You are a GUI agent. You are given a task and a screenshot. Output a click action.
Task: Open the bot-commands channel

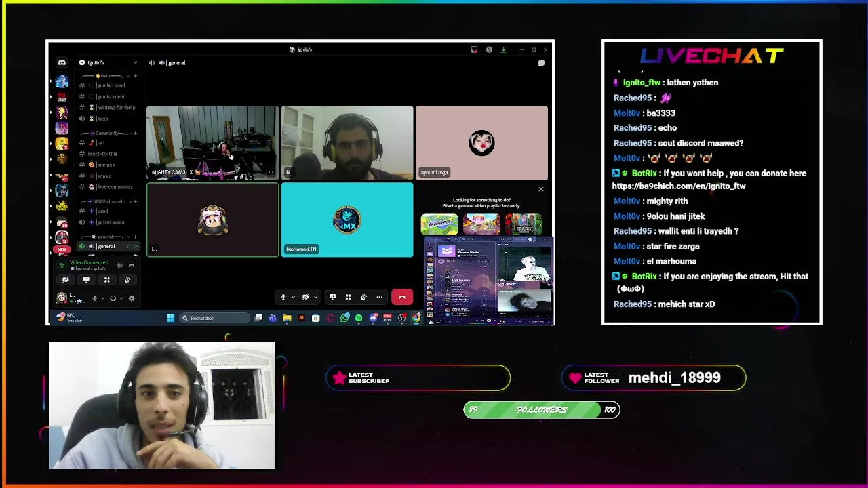(108, 187)
